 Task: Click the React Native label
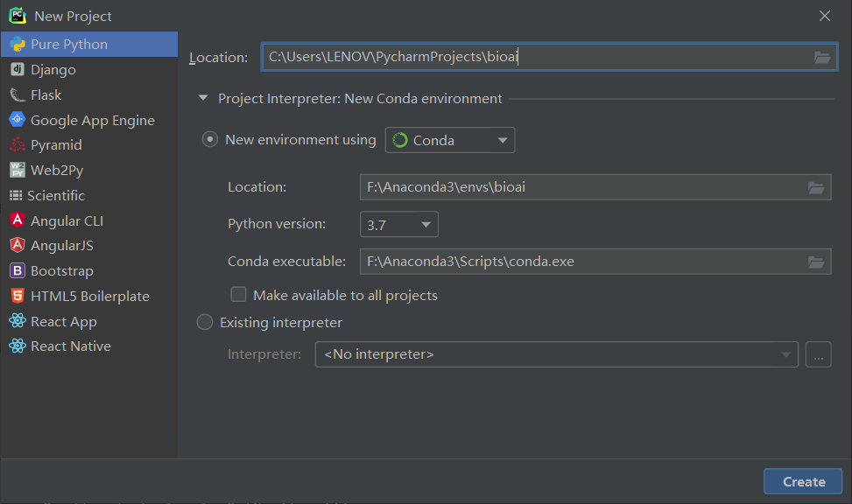coord(71,346)
